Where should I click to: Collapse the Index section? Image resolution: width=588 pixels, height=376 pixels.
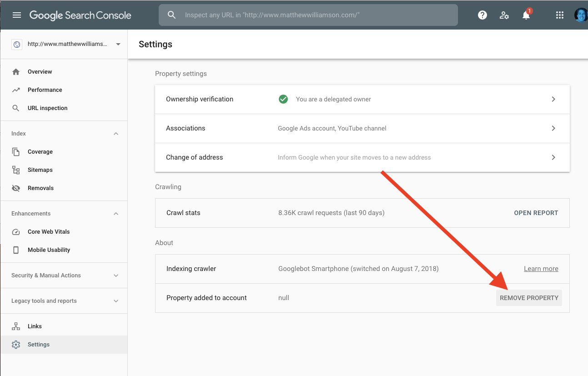[116, 133]
